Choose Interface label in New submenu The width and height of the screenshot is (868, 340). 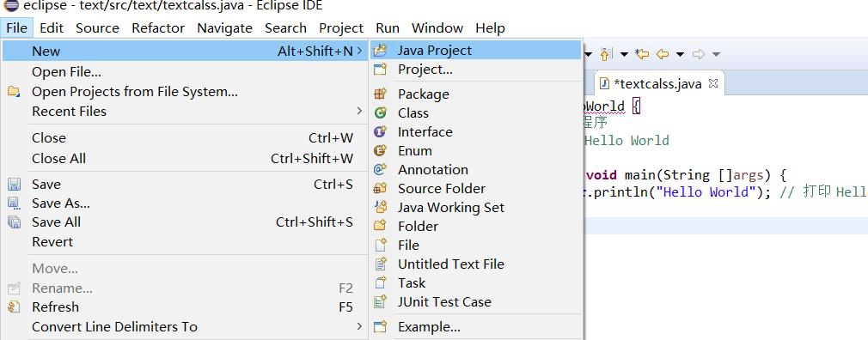pyautogui.click(x=425, y=131)
